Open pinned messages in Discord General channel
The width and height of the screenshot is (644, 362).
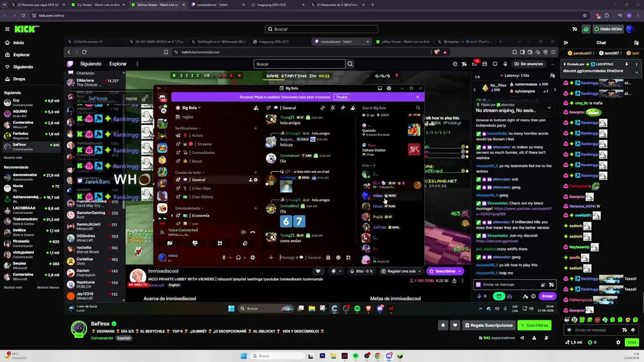pos(343,108)
